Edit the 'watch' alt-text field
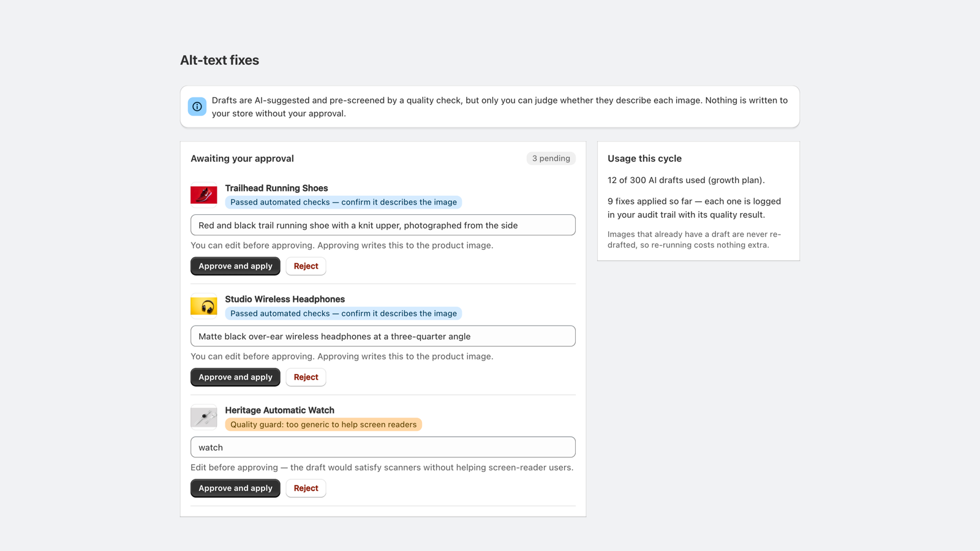The height and width of the screenshot is (551, 980). (x=383, y=448)
